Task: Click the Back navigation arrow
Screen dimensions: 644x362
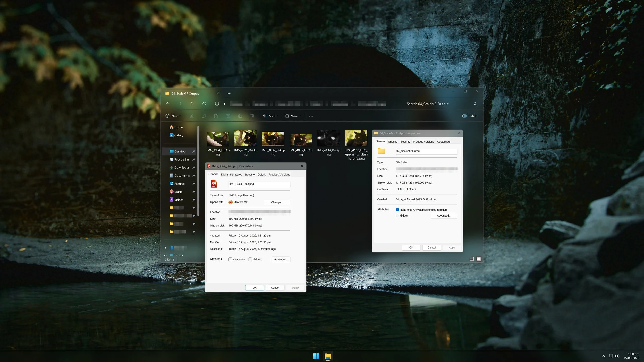Action: [168, 104]
